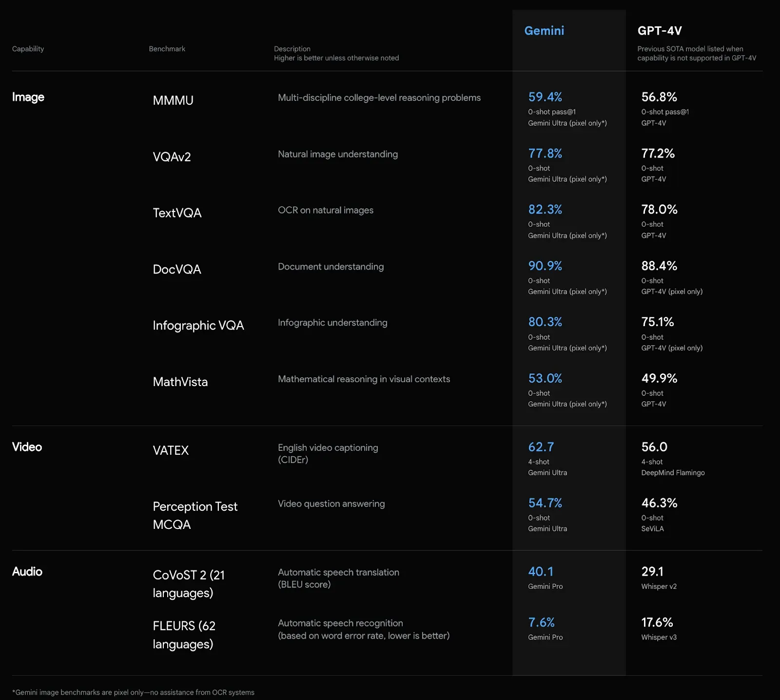Click the 29.1 CoVoST 2 score
This screenshot has width=780, height=700.
[652, 571]
